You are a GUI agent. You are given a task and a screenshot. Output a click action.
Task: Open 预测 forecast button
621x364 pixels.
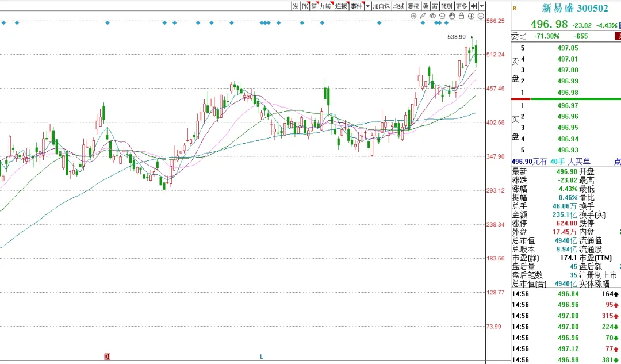pos(447,6)
